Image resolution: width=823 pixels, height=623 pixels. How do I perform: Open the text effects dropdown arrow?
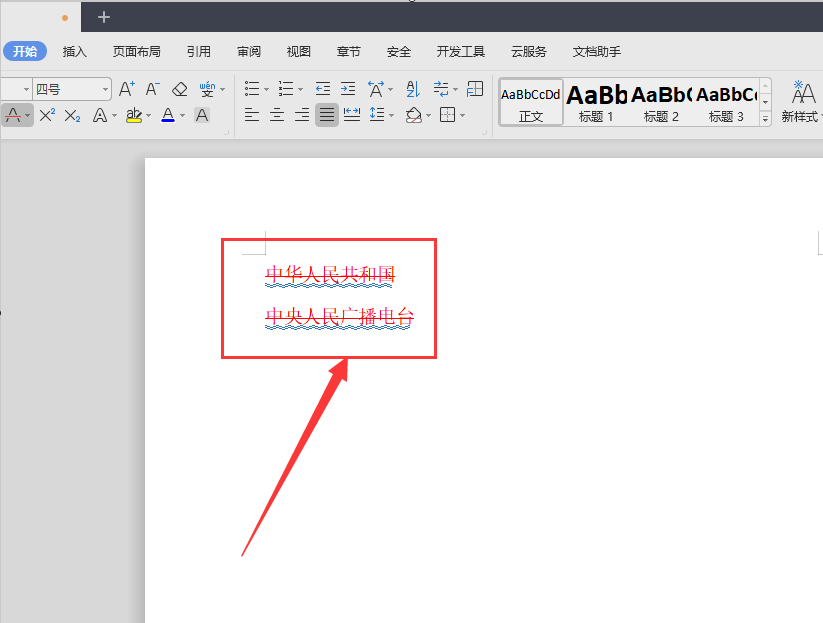point(114,115)
